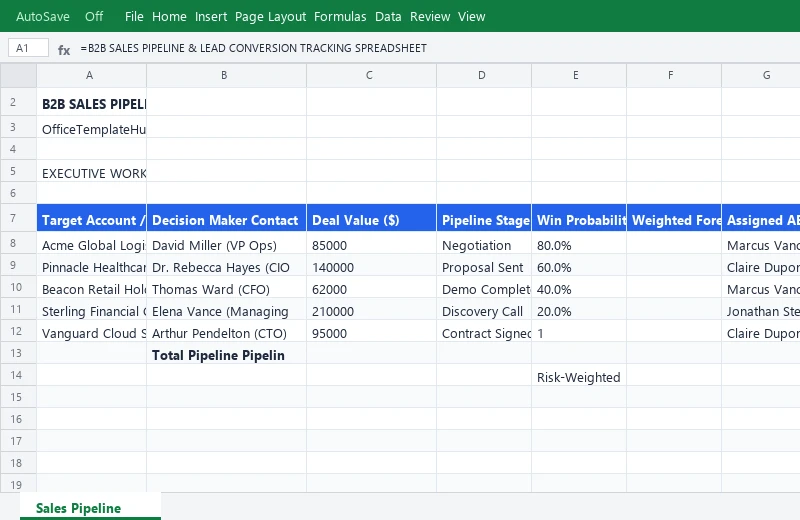Switch to the Sales Pipeline sheet tab

90,508
